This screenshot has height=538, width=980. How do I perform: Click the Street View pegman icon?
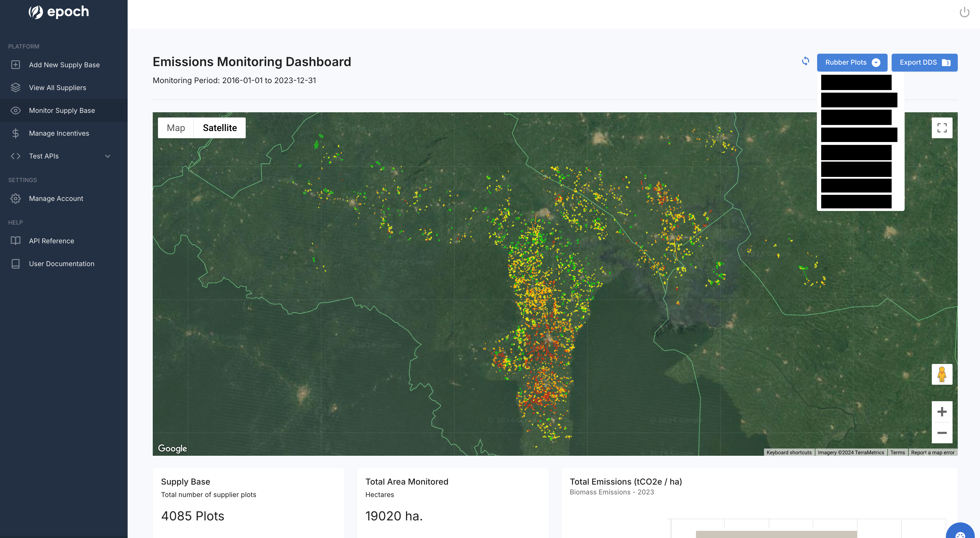point(942,374)
